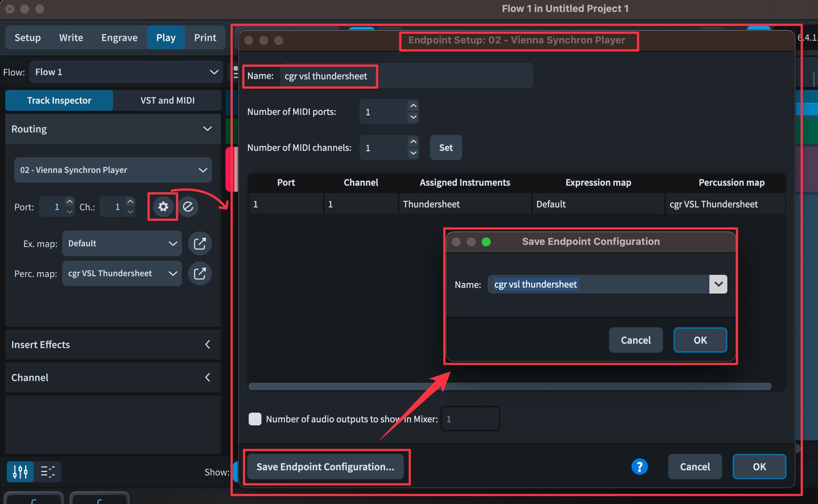Decrease the number of MIDI channels
This screenshot has height=504, width=818.
pyautogui.click(x=413, y=153)
